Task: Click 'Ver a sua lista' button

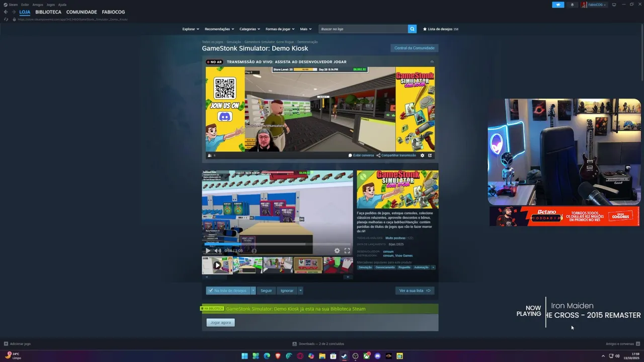Action: pyautogui.click(x=415, y=291)
